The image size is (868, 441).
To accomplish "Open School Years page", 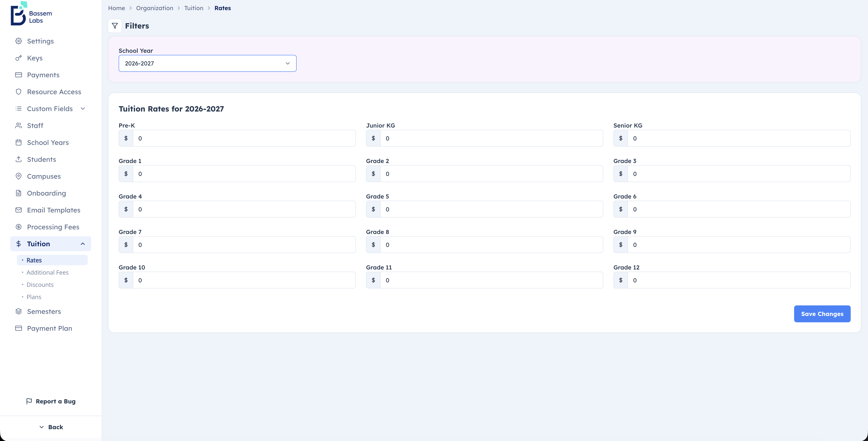I will [50, 142].
